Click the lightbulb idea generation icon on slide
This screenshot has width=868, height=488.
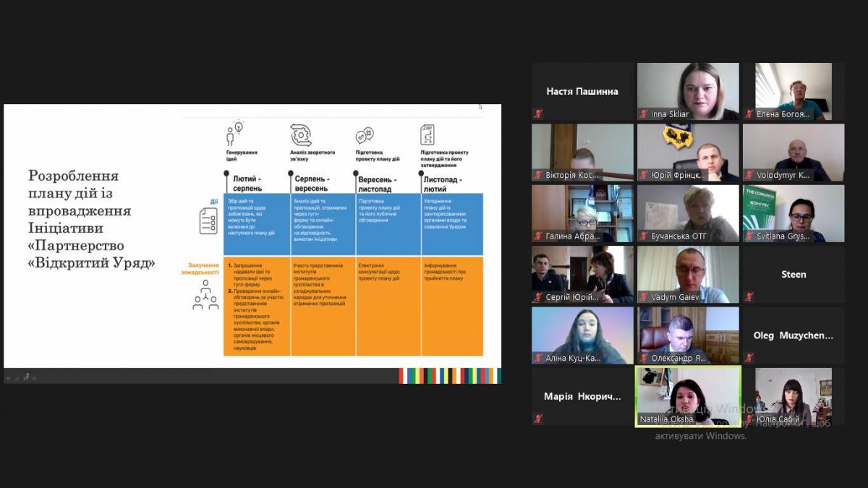(x=234, y=132)
